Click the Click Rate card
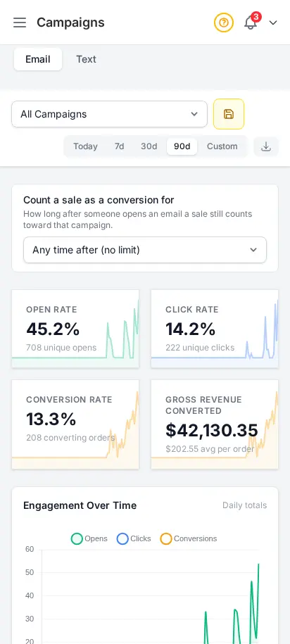 click(215, 329)
